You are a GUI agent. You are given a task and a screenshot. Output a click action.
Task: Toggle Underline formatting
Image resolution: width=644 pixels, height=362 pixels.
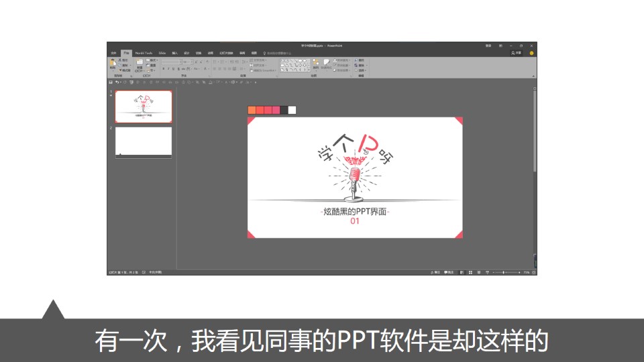point(174,68)
